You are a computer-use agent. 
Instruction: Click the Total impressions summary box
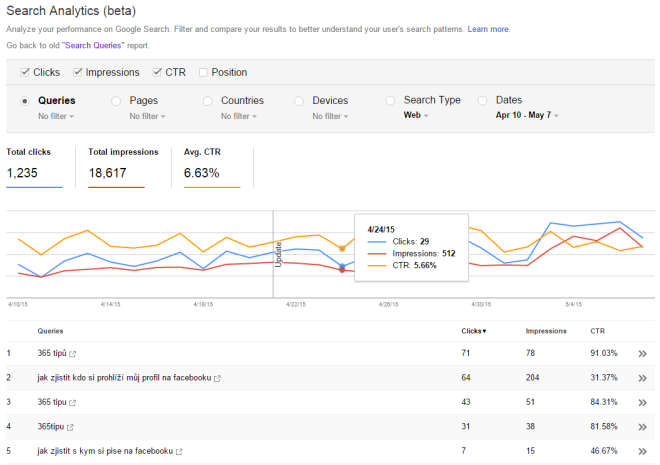click(x=123, y=167)
